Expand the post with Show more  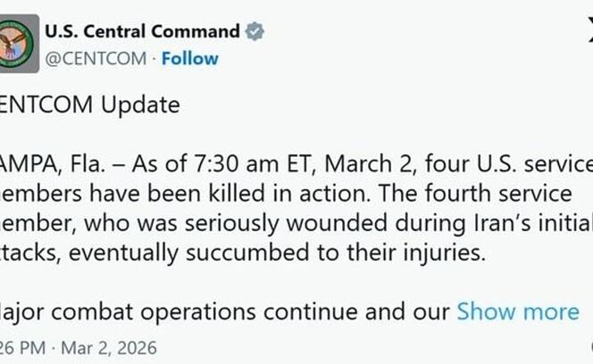518,311
